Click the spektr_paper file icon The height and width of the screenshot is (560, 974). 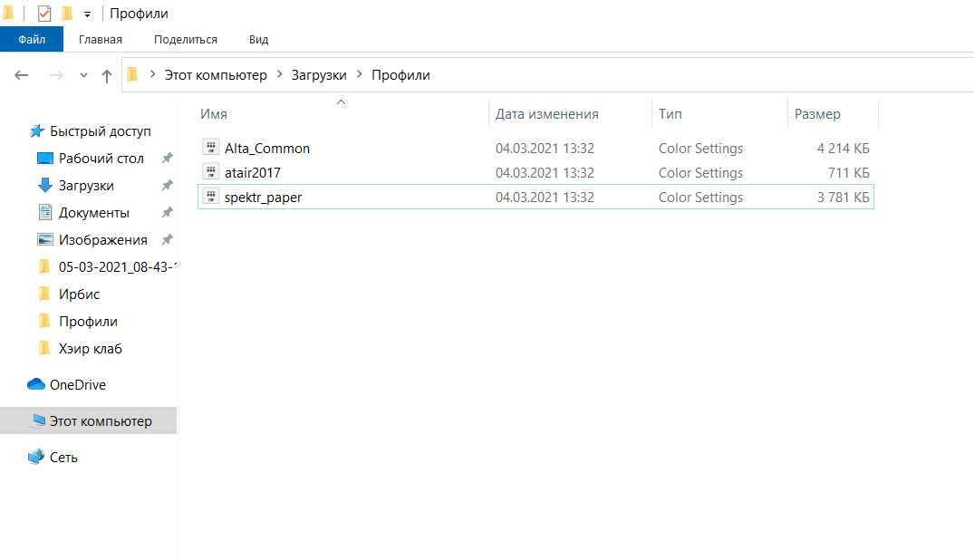(211, 197)
